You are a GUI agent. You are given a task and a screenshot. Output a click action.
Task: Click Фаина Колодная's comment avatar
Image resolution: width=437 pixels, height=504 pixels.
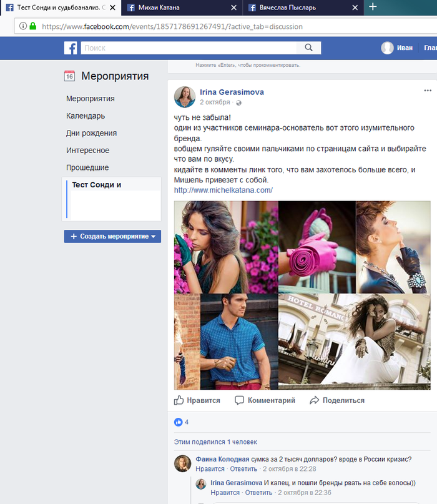coord(183,463)
